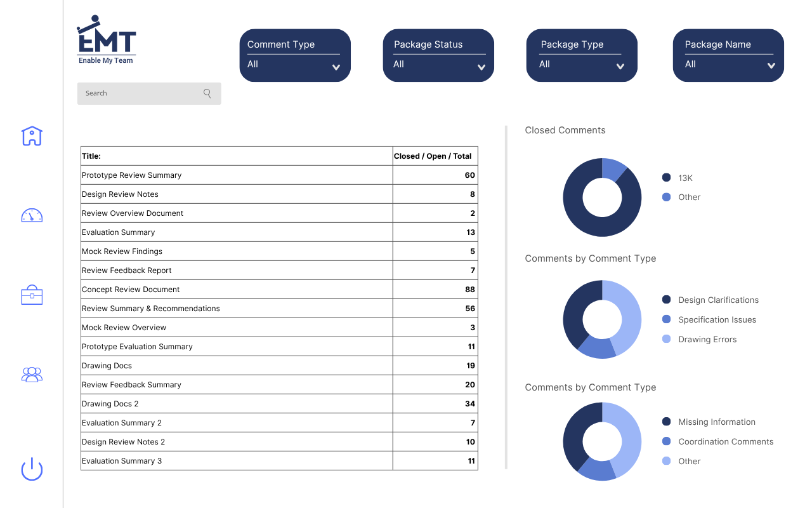This screenshot has width=812, height=508.
Task: Toggle the Specification Issues legend item
Action: click(x=717, y=320)
